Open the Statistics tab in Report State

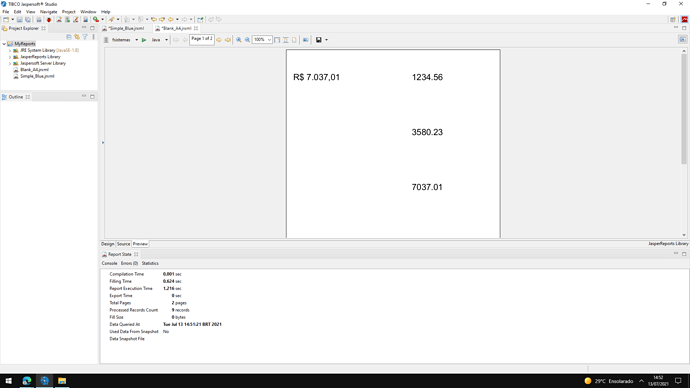(150, 263)
